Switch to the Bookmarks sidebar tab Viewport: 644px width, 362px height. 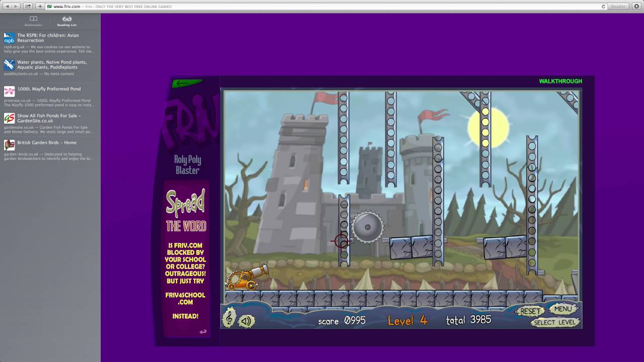tap(33, 21)
